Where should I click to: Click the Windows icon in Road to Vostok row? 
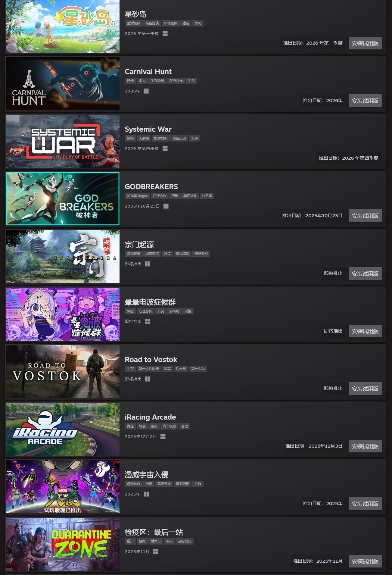pyautogui.click(x=148, y=379)
